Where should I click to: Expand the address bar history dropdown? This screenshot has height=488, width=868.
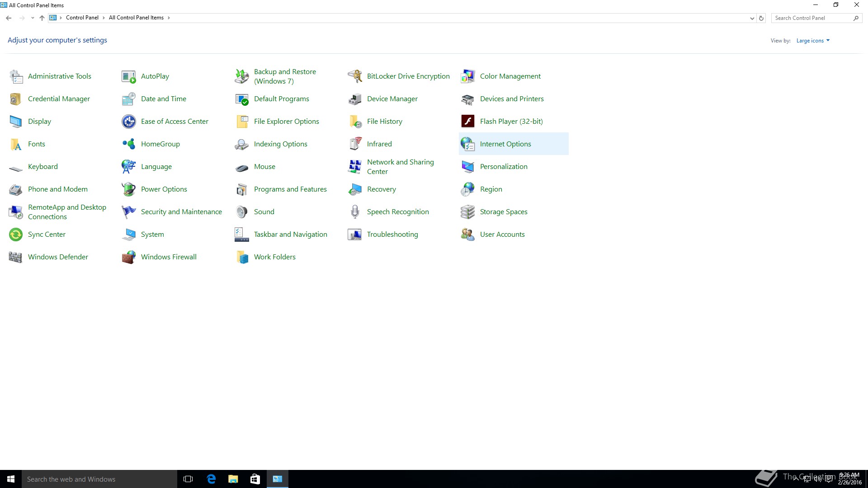[752, 18]
